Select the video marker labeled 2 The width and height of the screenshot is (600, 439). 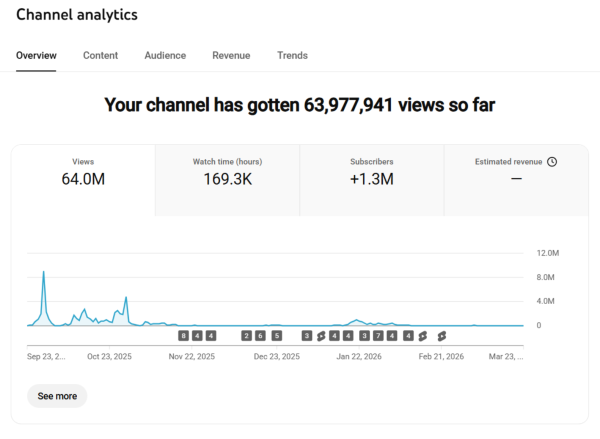click(246, 336)
